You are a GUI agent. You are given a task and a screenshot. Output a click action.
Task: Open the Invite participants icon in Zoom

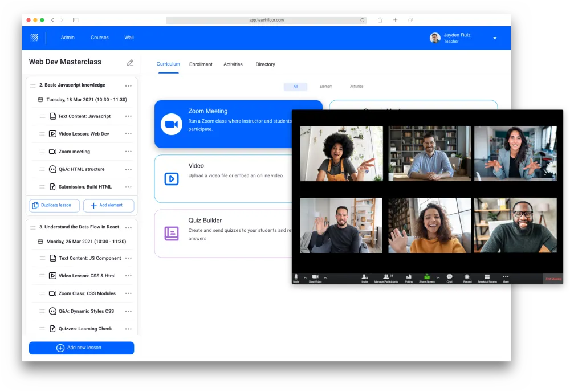pyautogui.click(x=364, y=277)
